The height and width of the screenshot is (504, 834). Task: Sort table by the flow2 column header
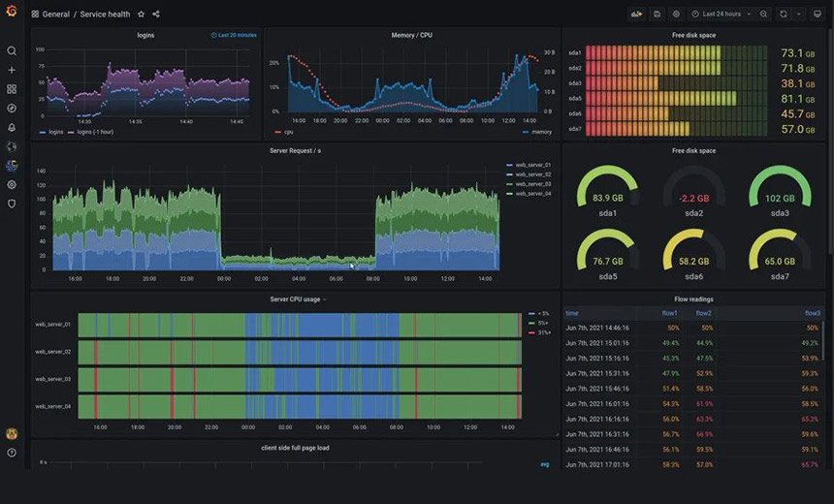click(704, 313)
